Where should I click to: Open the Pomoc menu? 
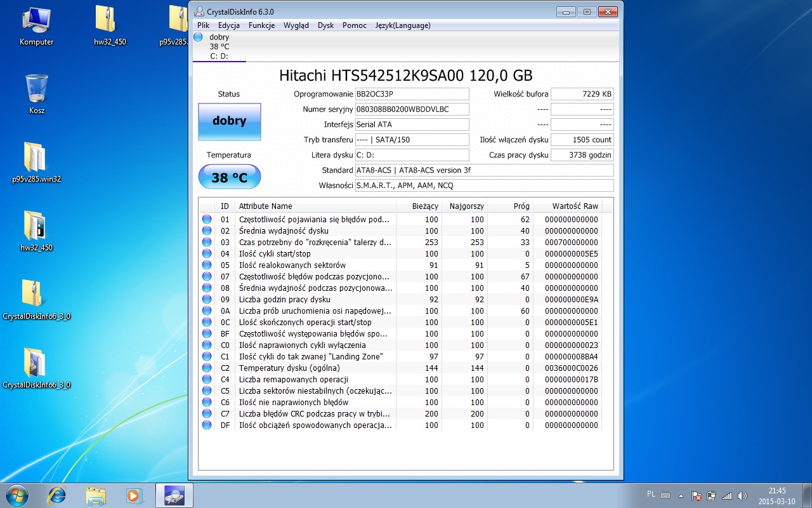[x=355, y=25]
